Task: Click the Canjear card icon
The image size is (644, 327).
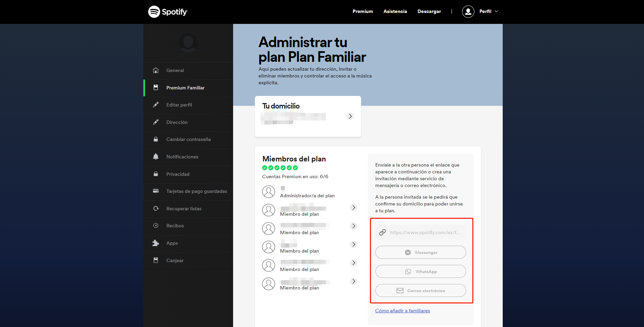Action: point(156,260)
